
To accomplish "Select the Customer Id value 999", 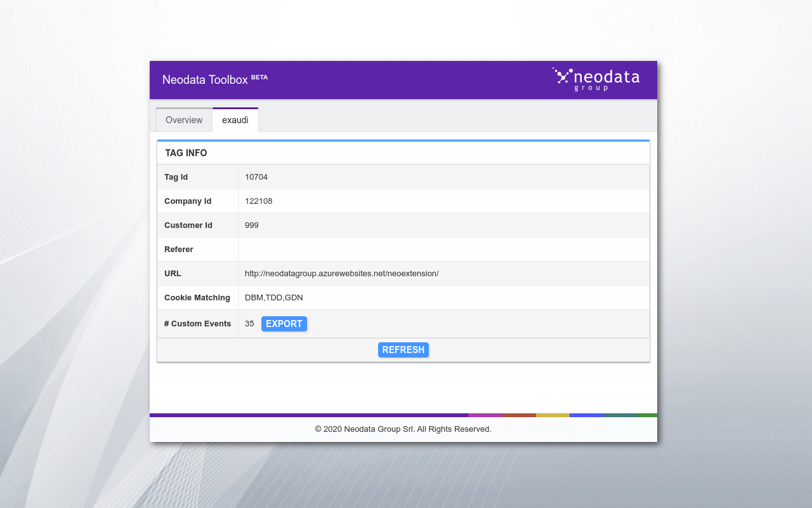I will 251,225.
